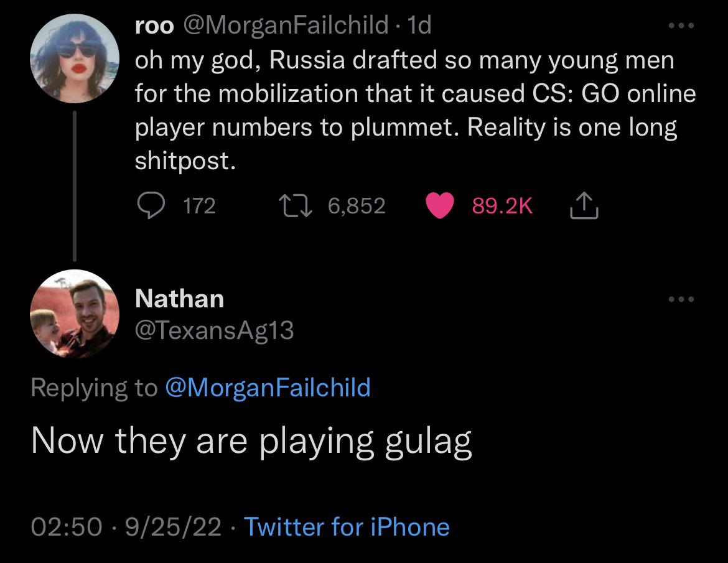Screen dimensions: 728x563
Task: View the 89.2K likes count
Action: pos(502,206)
